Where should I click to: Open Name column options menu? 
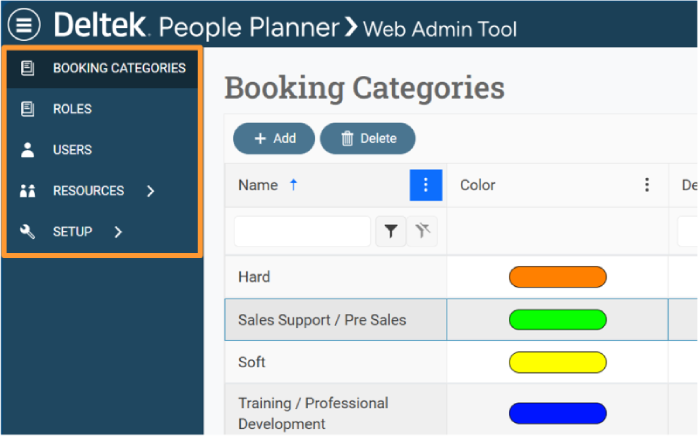(425, 185)
